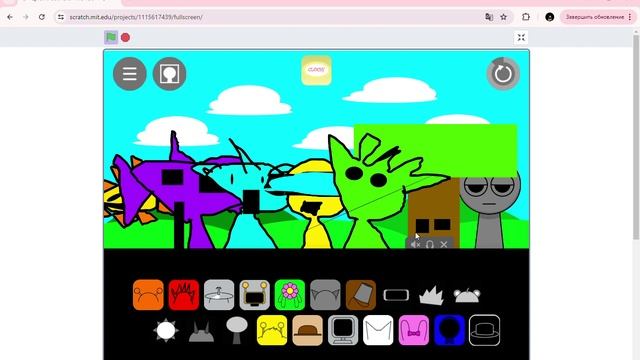
Task: Open the browser profile avatar
Action: [x=550, y=17]
